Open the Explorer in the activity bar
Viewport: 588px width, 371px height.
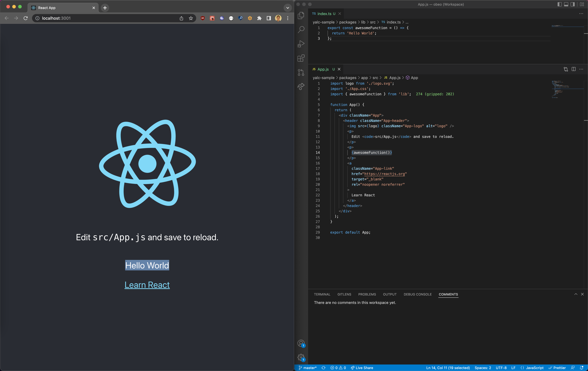301,15
